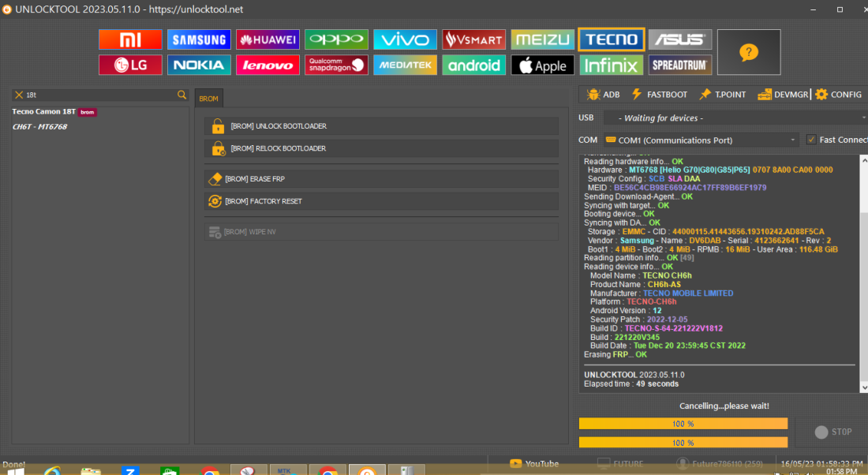Select the Spreadtrum chipset tile

(x=679, y=65)
